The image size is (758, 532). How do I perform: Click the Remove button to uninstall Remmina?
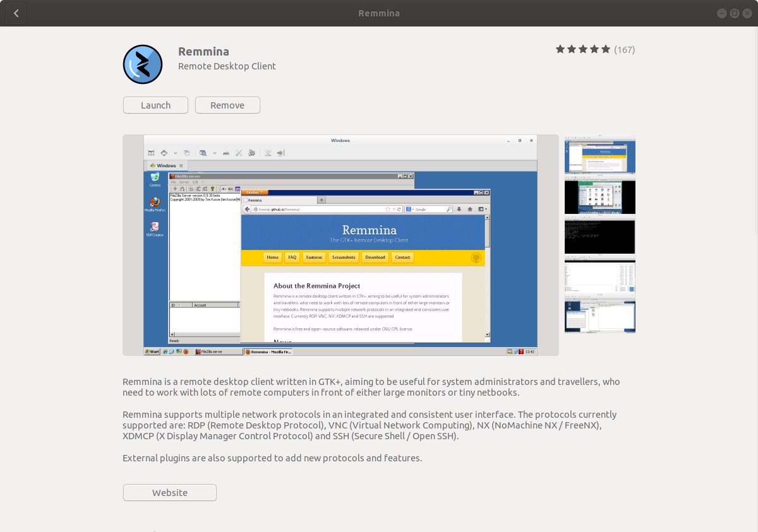tap(227, 105)
